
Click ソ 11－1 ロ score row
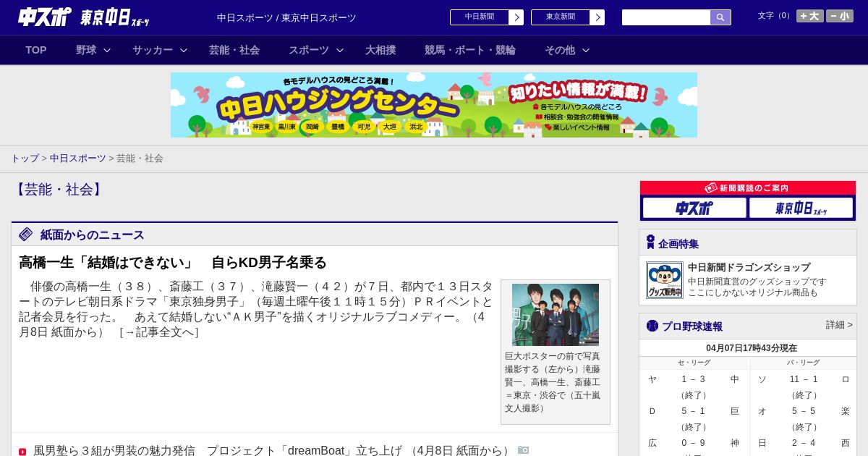804,379
